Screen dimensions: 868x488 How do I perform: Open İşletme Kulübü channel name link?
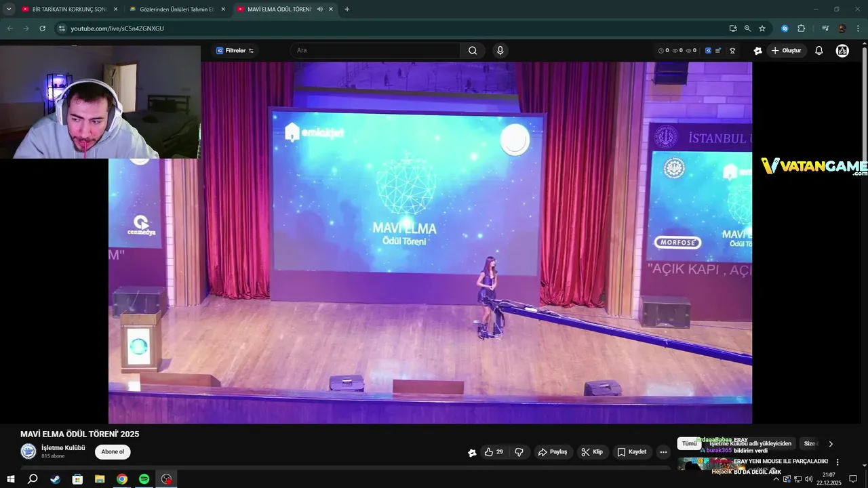[x=63, y=448]
